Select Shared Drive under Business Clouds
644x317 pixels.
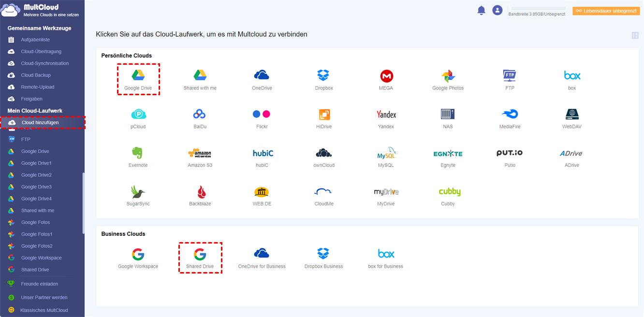click(x=200, y=254)
